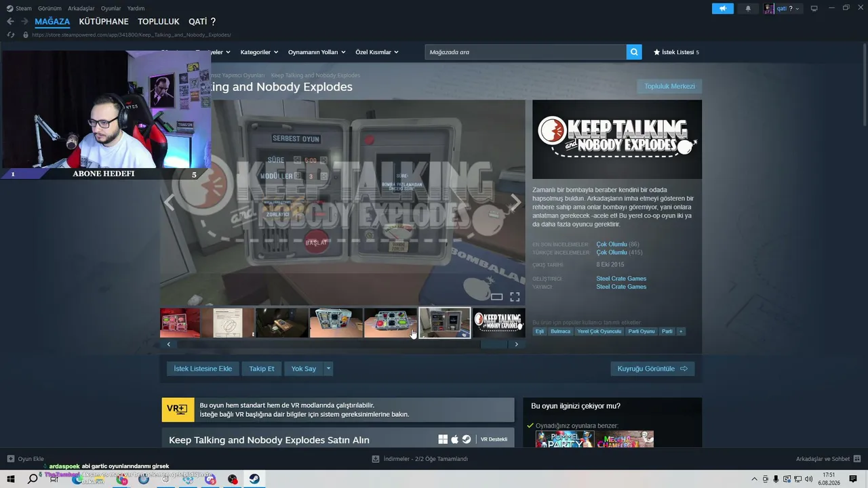Expand the Yok Say options arrow
The width and height of the screenshot is (868, 488).
tap(328, 369)
